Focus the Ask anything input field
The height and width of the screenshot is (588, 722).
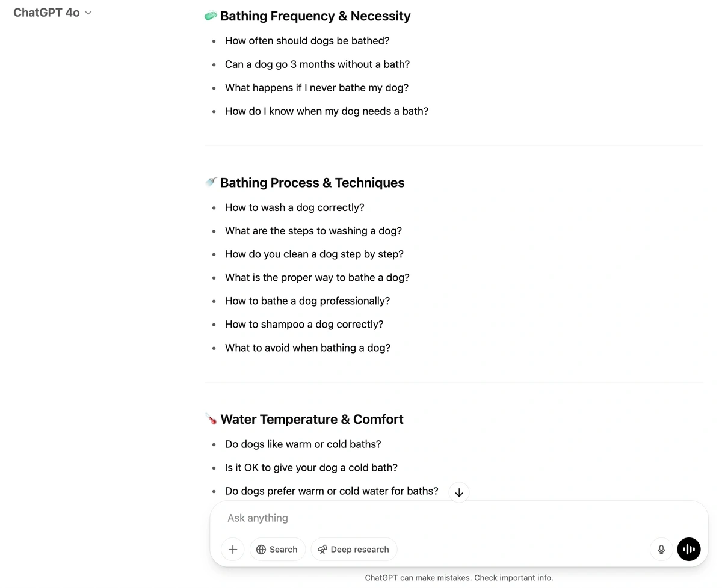pos(421,518)
